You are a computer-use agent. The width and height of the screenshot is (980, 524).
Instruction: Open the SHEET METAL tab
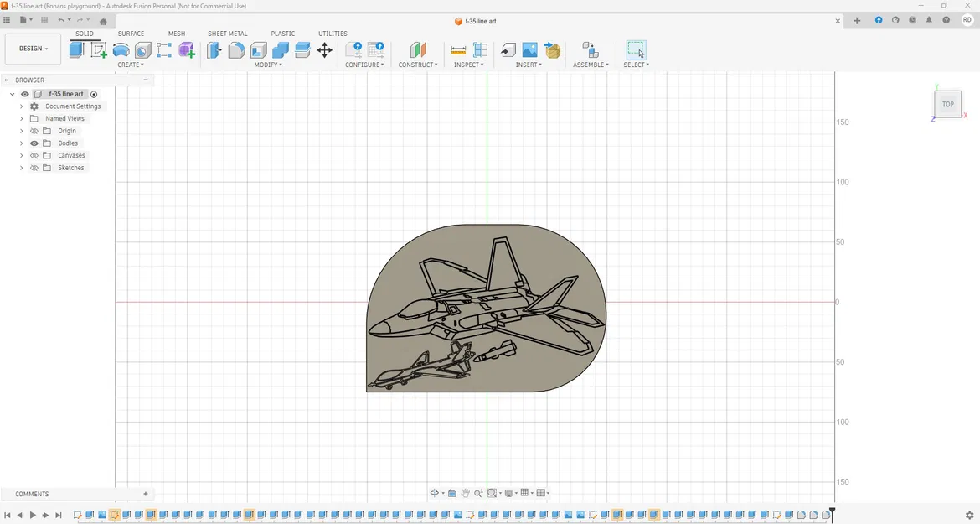[x=227, y=34]
